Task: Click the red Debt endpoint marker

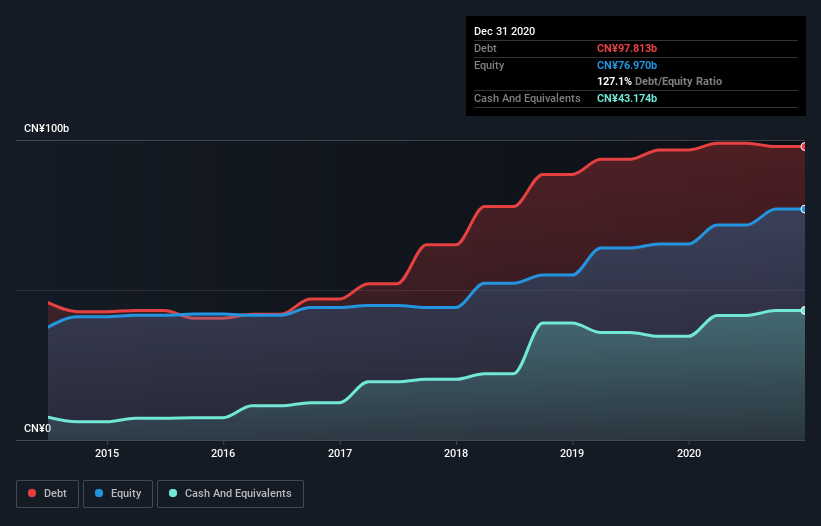Action: click(x=804, y=147)
